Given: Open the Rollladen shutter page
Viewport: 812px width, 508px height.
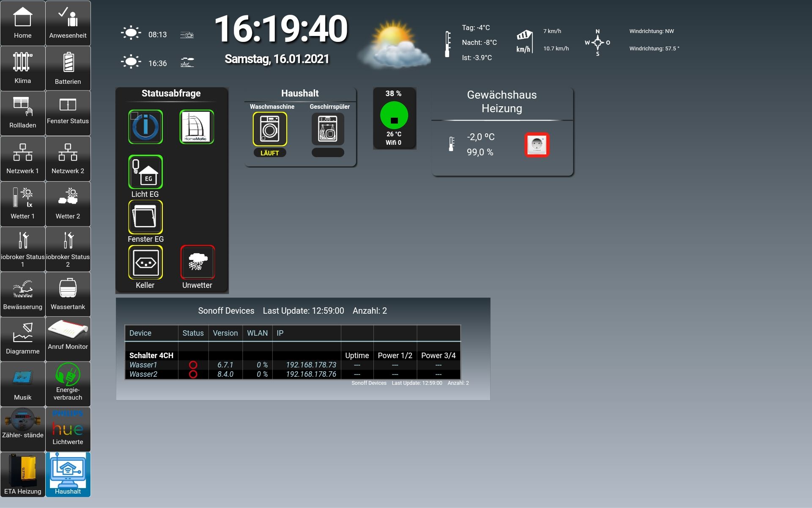Looking at the screenshot, I should tap(23, 113).
